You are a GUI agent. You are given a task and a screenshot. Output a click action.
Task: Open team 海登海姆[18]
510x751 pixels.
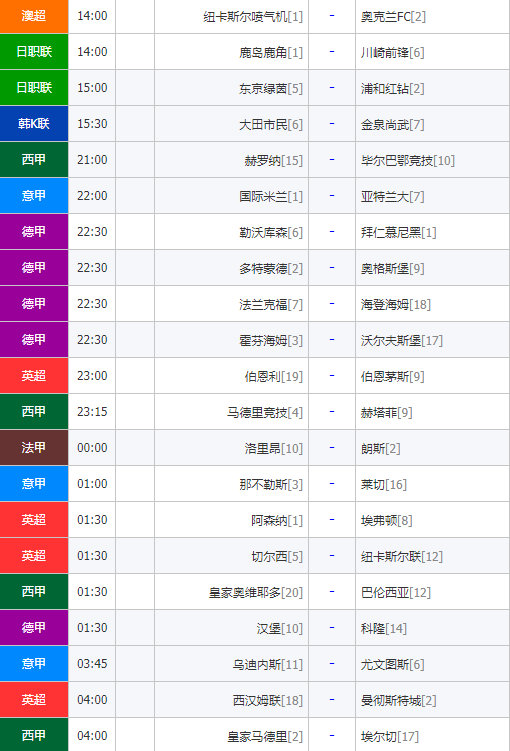tap(396, 304)
